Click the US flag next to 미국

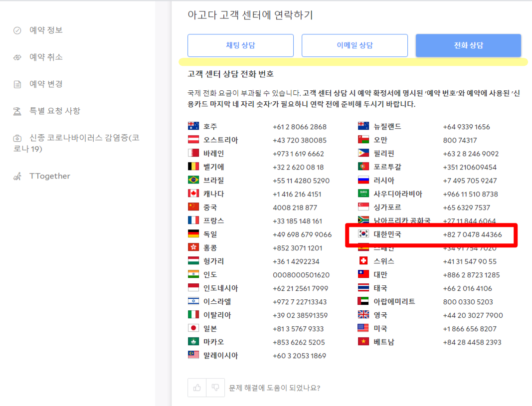point(363,328)
